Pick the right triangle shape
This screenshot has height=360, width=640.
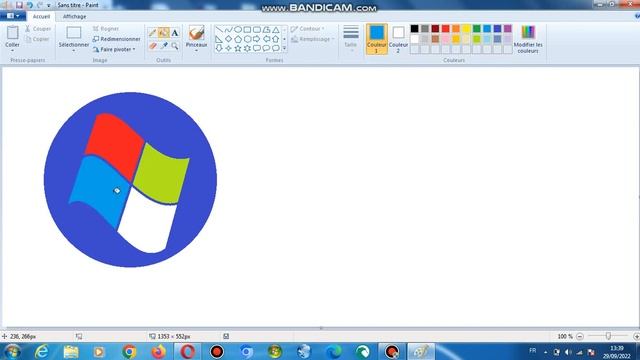coord(219,39)
